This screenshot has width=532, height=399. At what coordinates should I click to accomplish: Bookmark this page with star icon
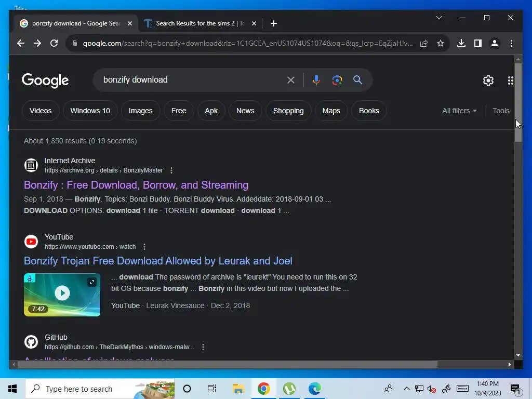(x=441, y=44)
